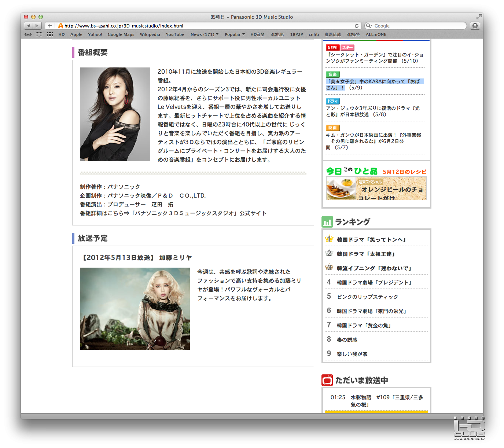The height and width of the screenshot is (448, 504).
Task: Open the Wikipedia bookmark
Action: tap(150, 34)
